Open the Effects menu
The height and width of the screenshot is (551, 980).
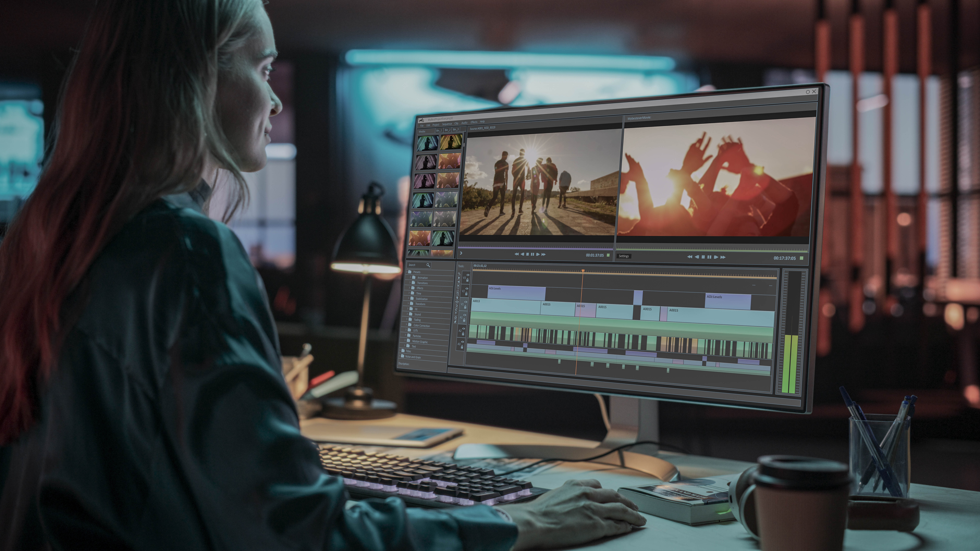(474, 122)
